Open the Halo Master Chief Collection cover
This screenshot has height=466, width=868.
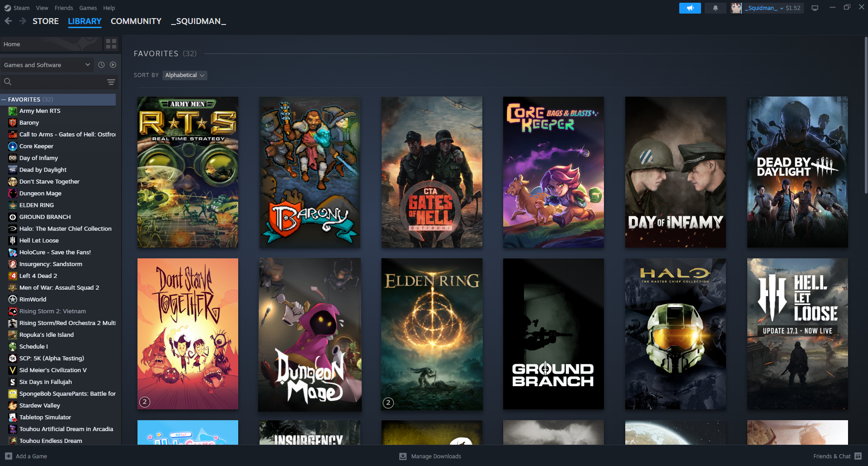point(676,334)
